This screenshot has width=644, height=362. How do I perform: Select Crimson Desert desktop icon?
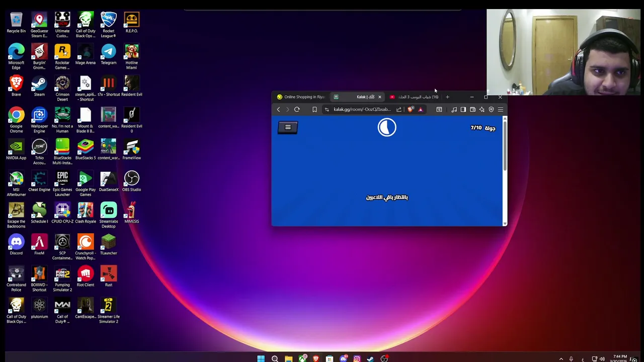[x=62, y=89]
